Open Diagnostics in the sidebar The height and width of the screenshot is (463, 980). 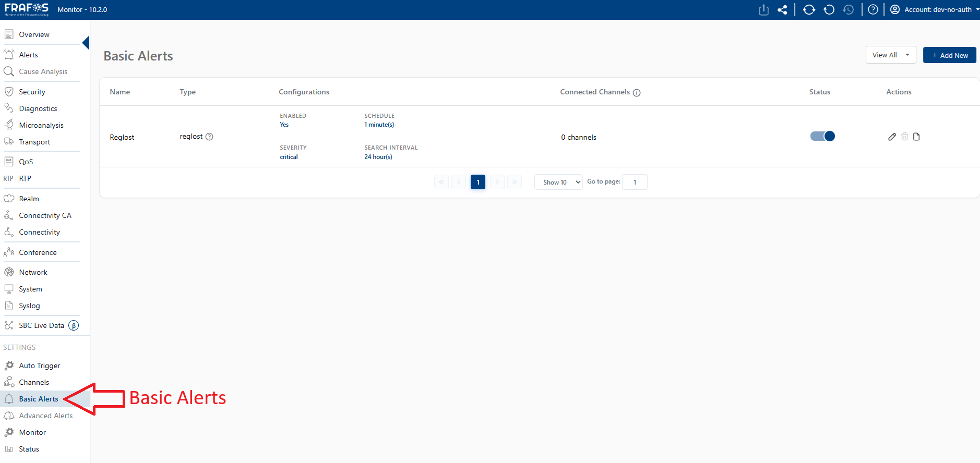[x=38, y=108]
